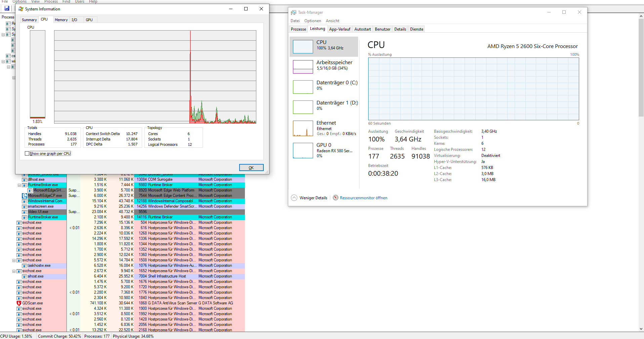
Task: Switch to the Summary tab in System Information
Action: tap(29, 20)
